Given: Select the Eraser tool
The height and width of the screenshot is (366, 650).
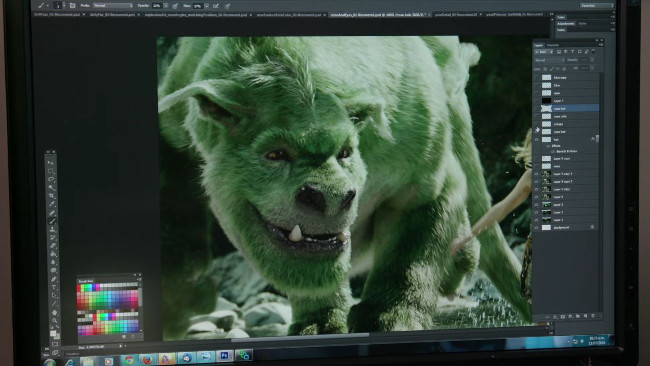Looking at the screenshot, I should 53,246.
